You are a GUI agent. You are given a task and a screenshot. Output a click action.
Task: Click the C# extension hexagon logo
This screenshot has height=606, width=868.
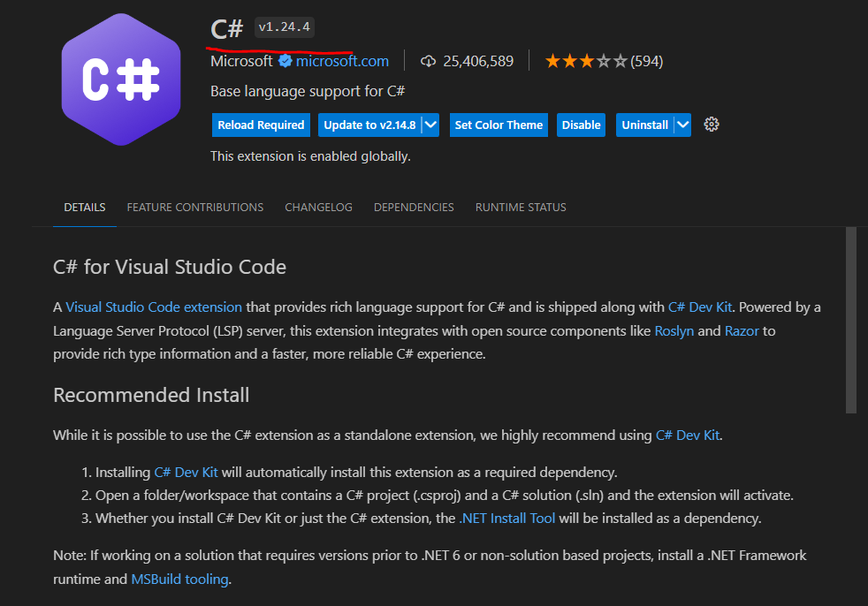point(120,80)
